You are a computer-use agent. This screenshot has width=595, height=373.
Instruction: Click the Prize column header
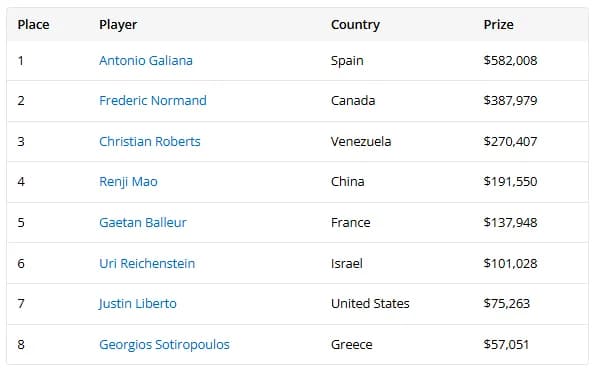pos(499,25)
